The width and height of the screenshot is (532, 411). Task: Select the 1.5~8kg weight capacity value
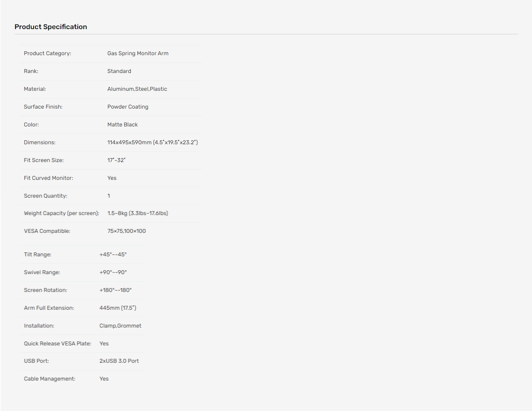[138, 213]
